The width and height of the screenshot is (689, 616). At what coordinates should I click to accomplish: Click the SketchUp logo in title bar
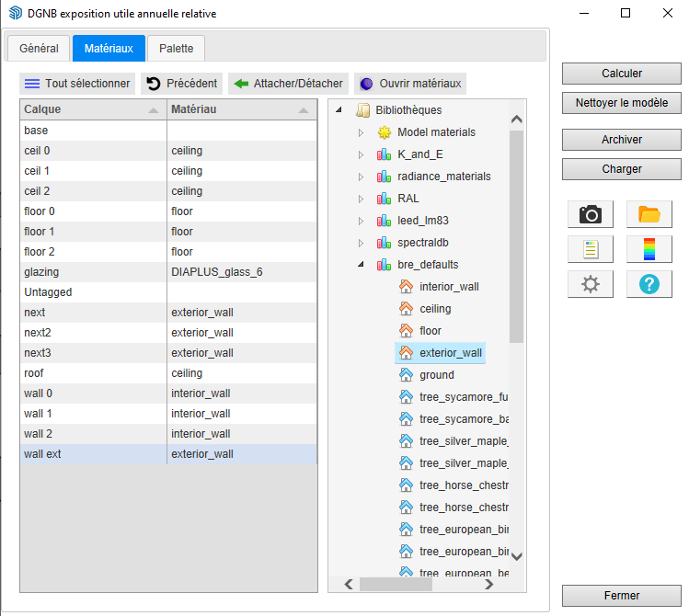pyautogui.click(x=16, y=13)
